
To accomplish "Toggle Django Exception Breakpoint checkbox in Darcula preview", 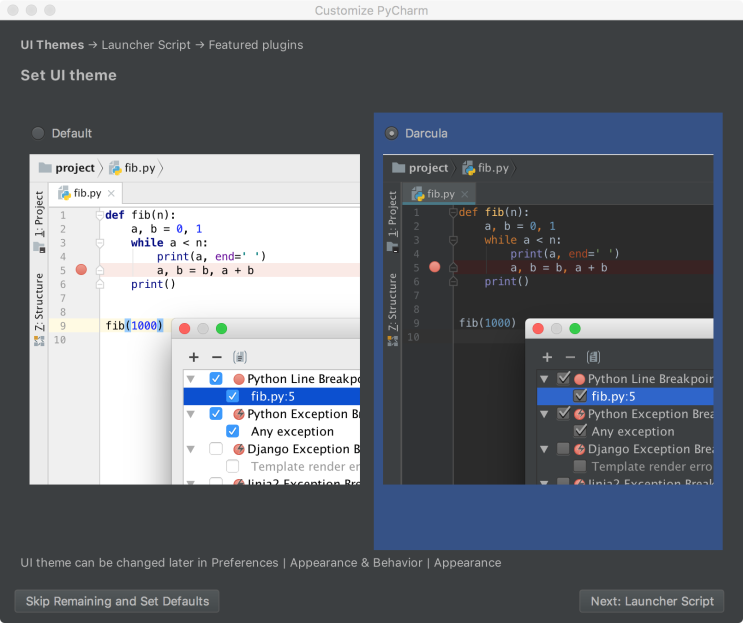I will 563,449.
